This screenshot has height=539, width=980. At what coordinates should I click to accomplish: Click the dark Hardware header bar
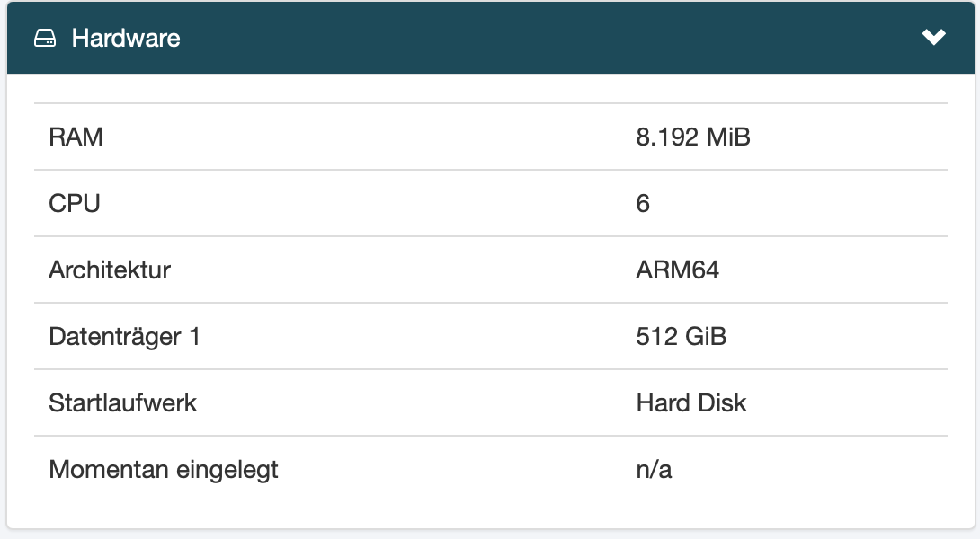tap(491, 38)
